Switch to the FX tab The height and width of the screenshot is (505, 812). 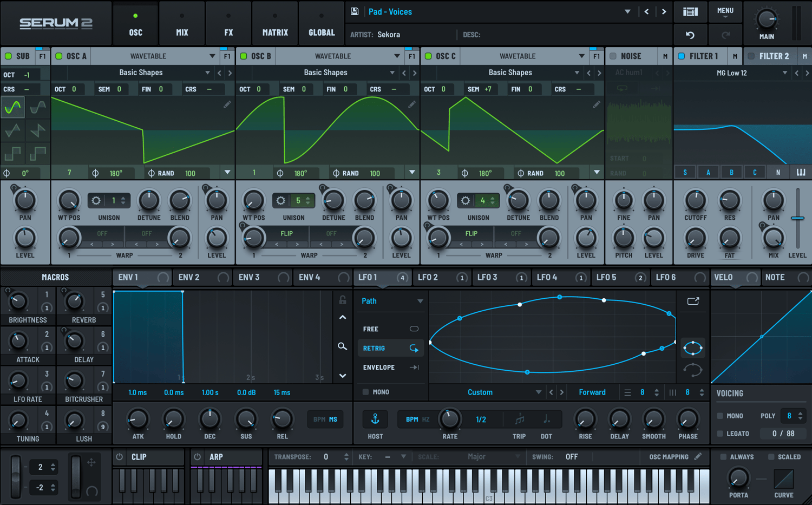(228, 24)
